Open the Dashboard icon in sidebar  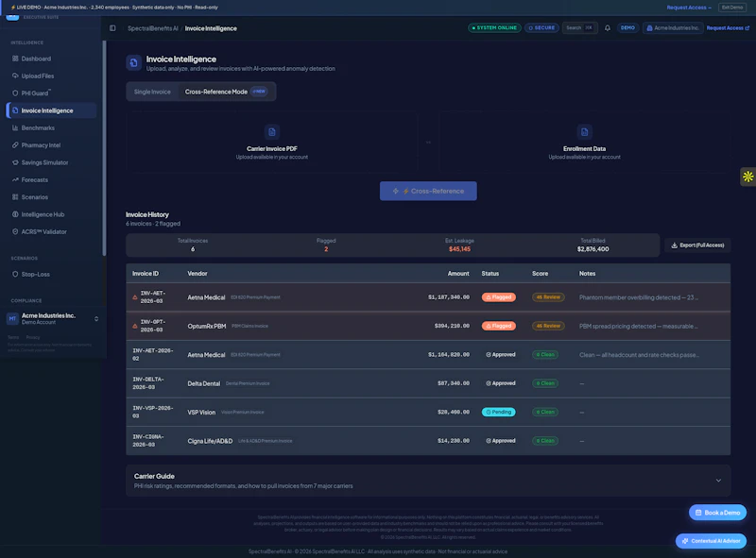pyautogui.click(x=15, y=59)
